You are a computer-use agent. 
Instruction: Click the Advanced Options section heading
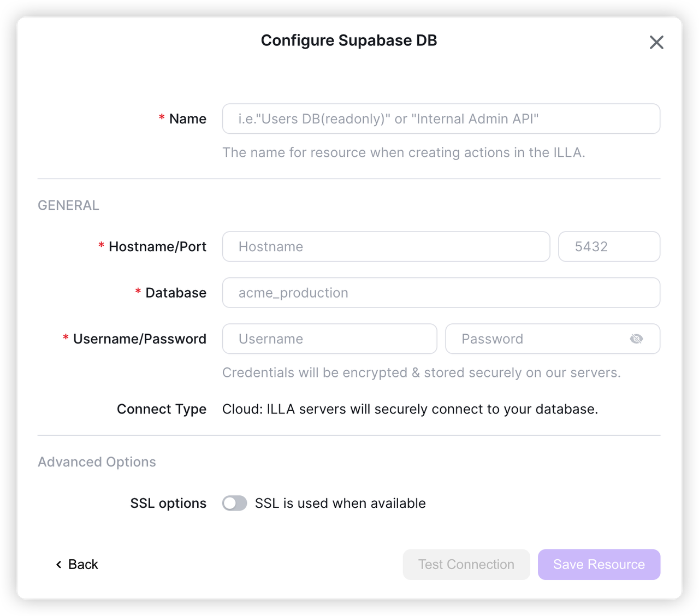(x=97, y=462)
